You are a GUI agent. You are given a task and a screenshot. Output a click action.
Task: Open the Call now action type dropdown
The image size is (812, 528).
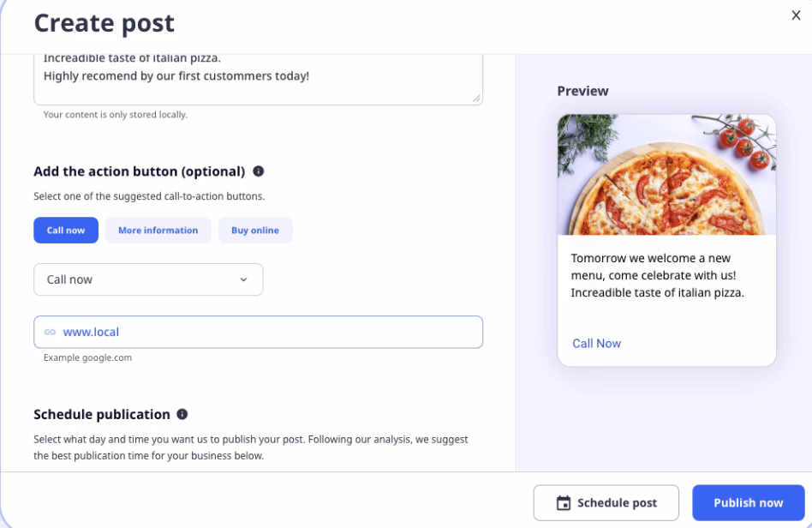click(147, 279)
